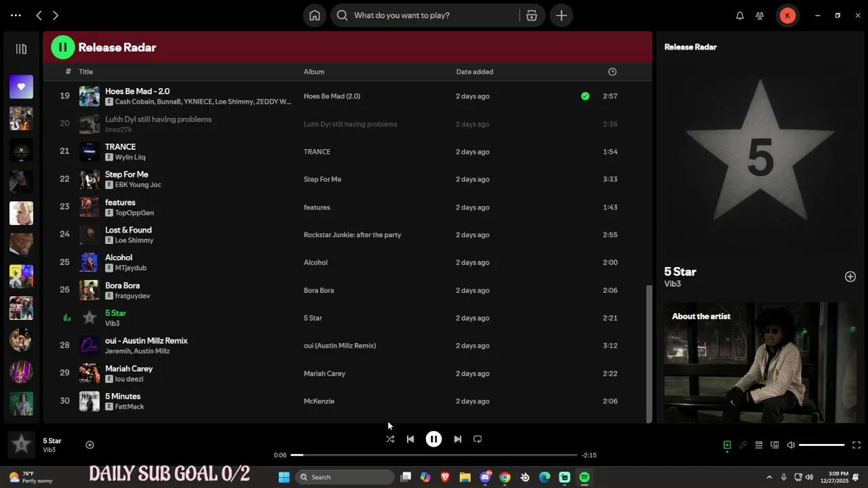The image size is (868, 488).
Task: Click the Date added column header
Action: pyautogui.click(x=475, y=72)
